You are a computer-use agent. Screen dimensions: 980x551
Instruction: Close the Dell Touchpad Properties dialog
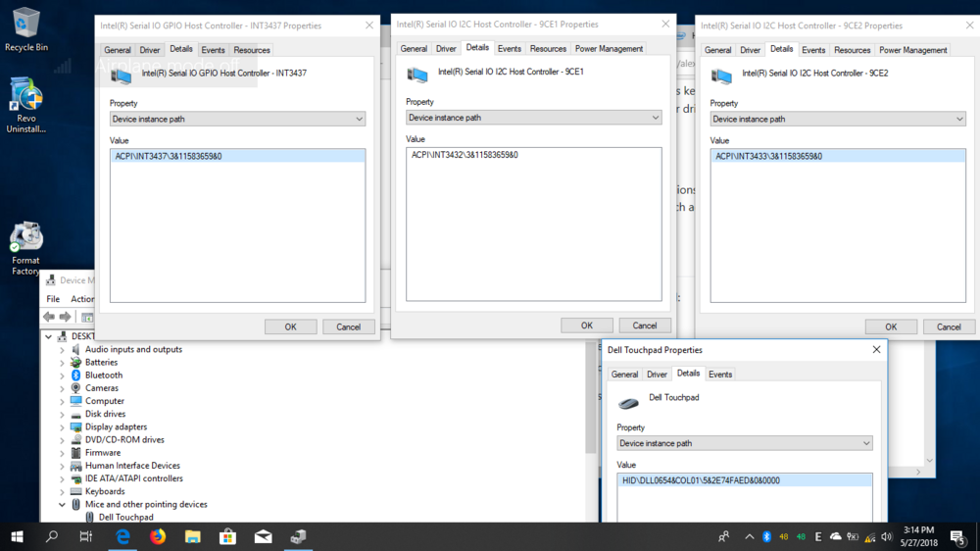[x=876, y=350]
